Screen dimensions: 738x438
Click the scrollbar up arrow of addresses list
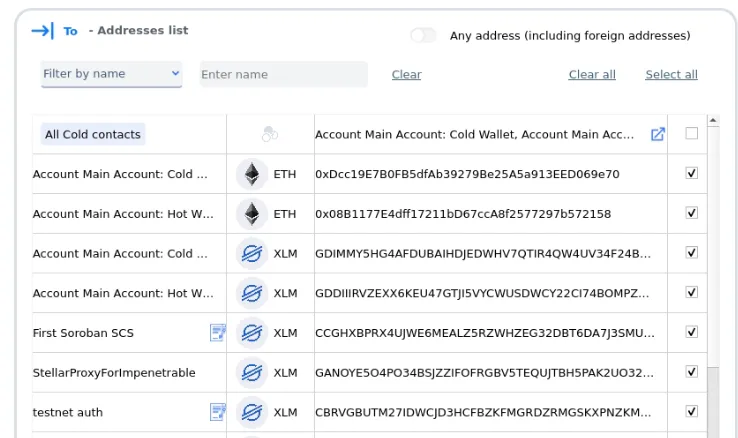tap(713, 120)
